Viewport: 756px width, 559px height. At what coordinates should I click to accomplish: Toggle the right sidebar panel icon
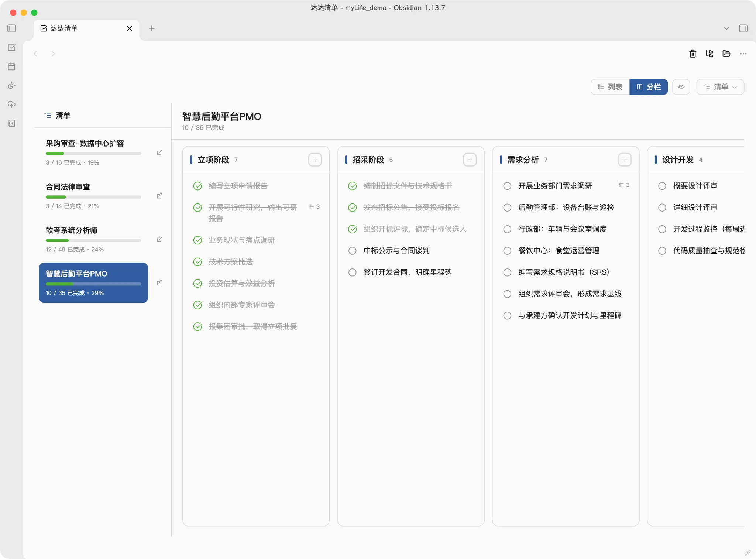[743, 28]
